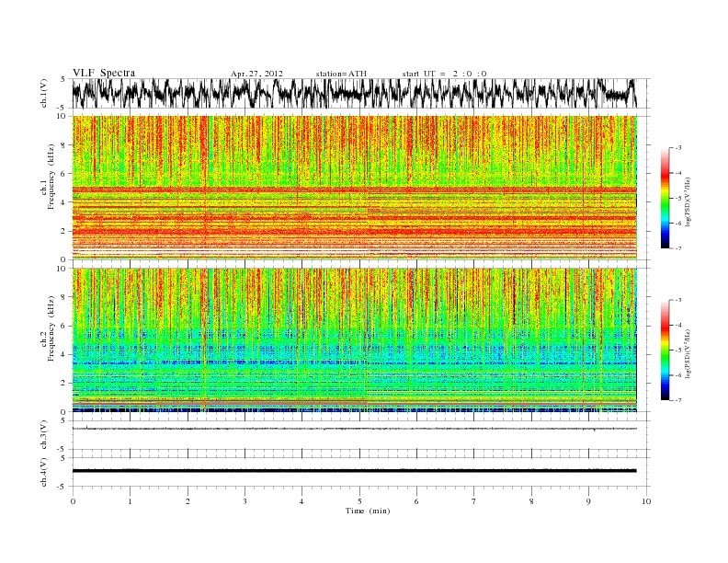Click the 'ch.4(V)' axis label
Viewport: 728px width, 563px height.
click(43, 472)
